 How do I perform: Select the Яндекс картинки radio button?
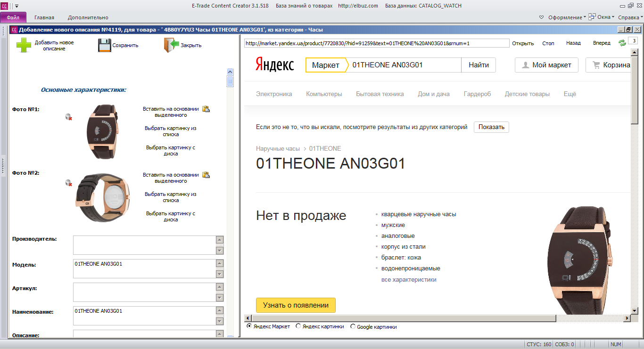point(298,326)
